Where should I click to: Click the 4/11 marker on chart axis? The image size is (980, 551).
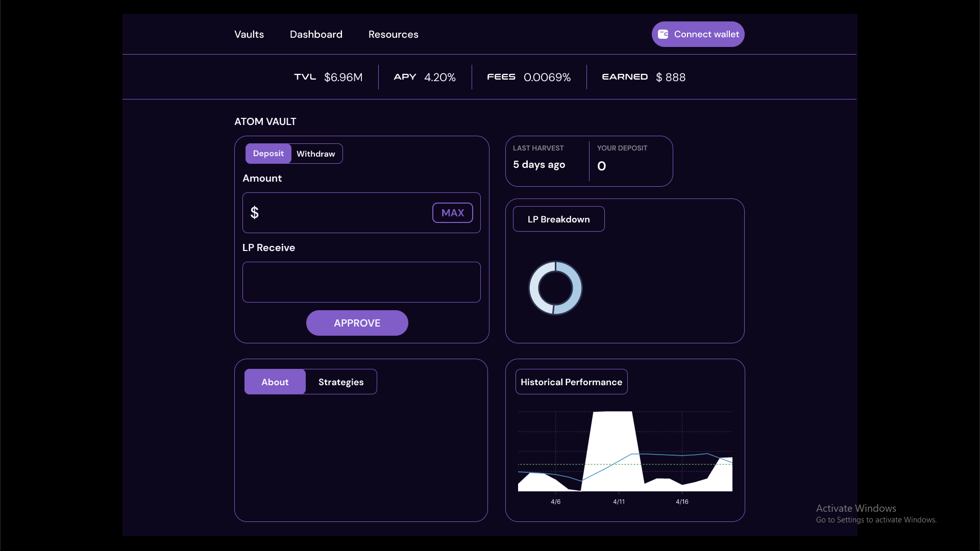619,502
